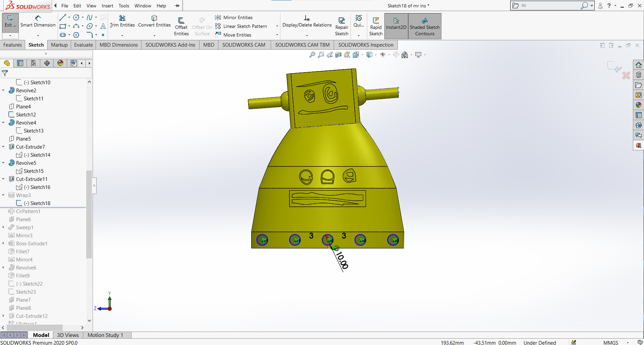Collapse the Cut-Extrude7 tree node

tap(3, 147)
